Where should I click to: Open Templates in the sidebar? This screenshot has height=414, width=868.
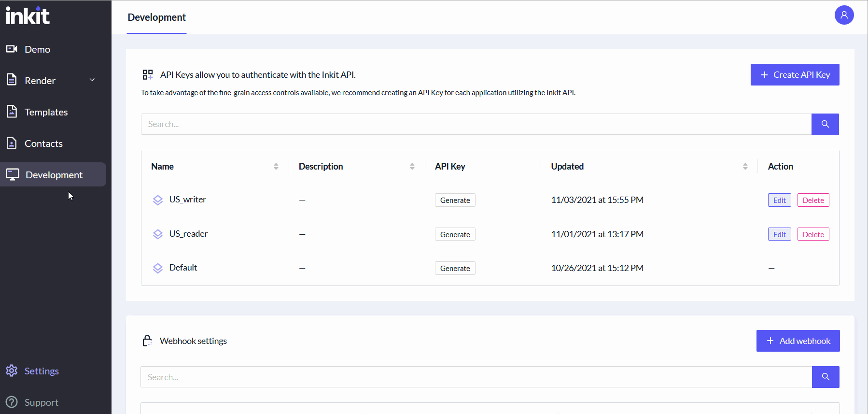pyautogui.click(x=46, y=112)
